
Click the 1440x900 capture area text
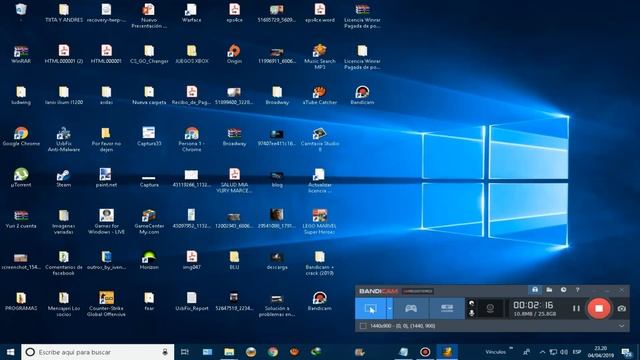pos(402,326)
